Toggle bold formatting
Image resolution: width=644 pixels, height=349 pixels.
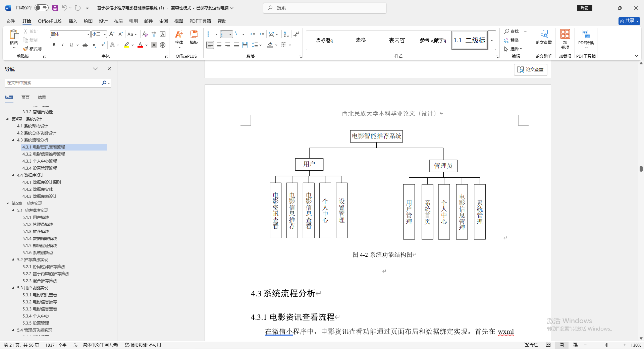(54, 45)
